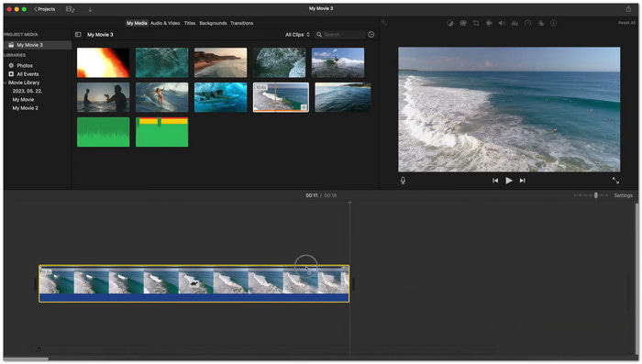Screen dimensions: 642x364
Task: Play the movie in the viewer
Action: 508,181
